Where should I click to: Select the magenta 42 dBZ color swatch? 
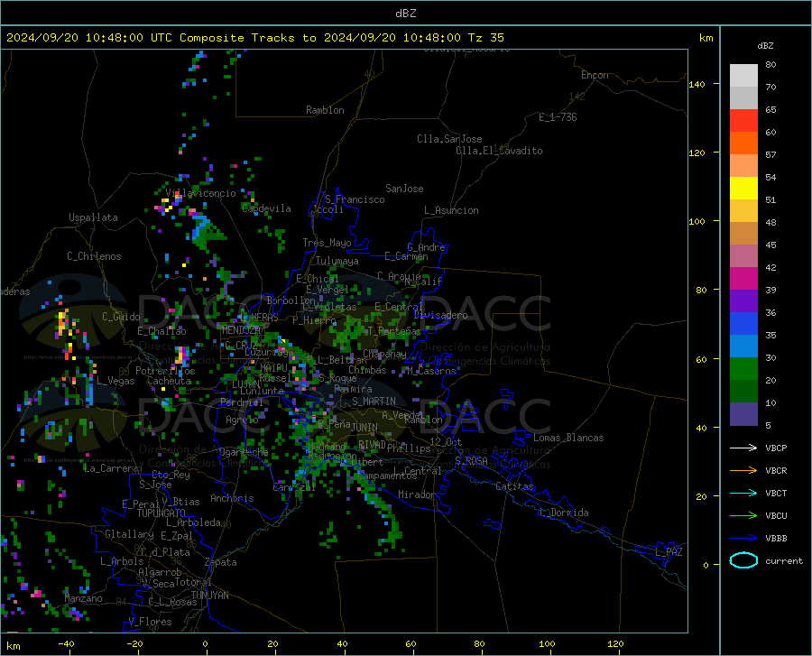pos(743,279)
